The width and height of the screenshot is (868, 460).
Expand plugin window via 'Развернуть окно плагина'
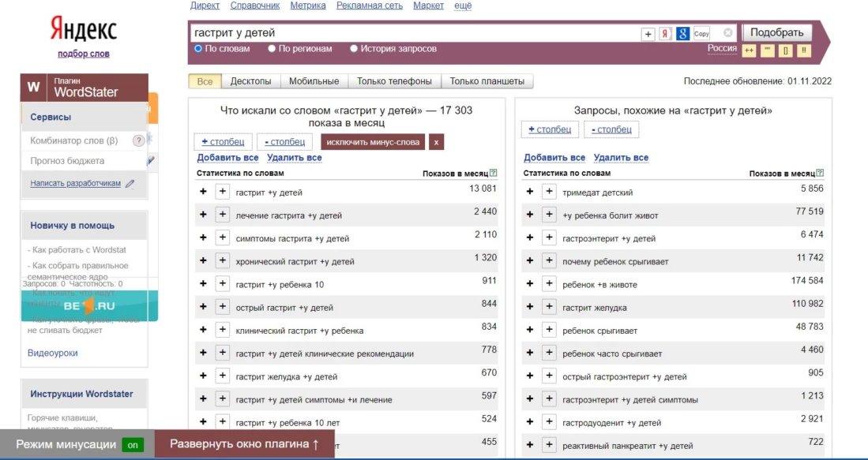click(x=244, y=444)
